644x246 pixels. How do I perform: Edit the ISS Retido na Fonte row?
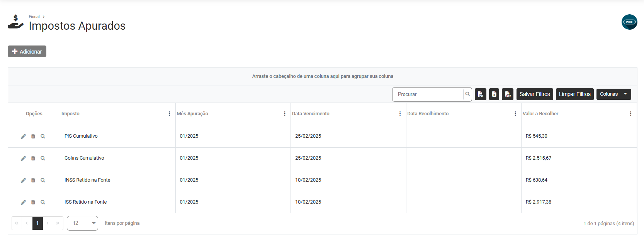pyautogui.click(x=23, y=202)
